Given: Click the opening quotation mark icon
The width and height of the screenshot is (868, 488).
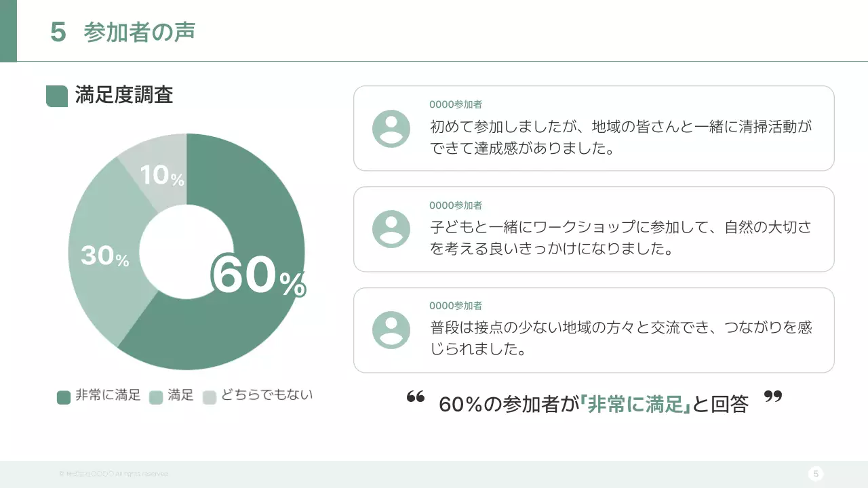Looking at the screenshot, I should pyautogui.click(x=415, y=397).
